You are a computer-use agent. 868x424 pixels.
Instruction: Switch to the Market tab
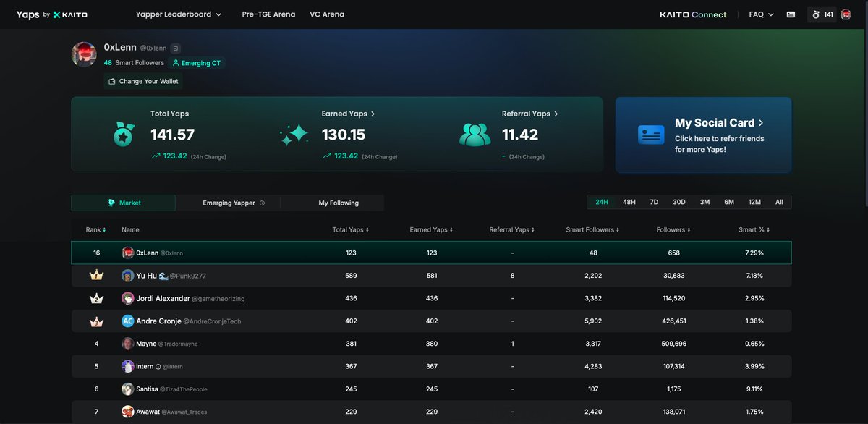tap(123, 203)
